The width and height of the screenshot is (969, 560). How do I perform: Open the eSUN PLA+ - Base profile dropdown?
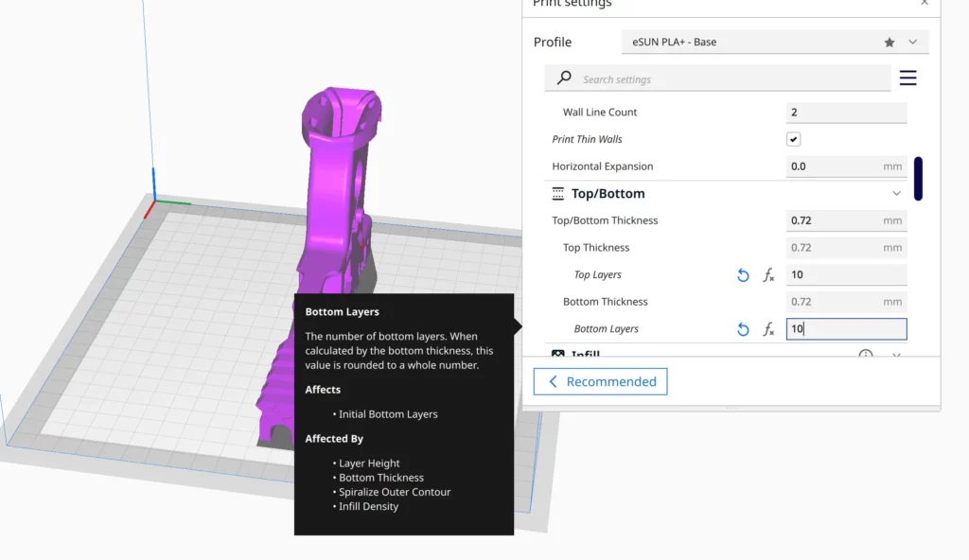(775, 43)
